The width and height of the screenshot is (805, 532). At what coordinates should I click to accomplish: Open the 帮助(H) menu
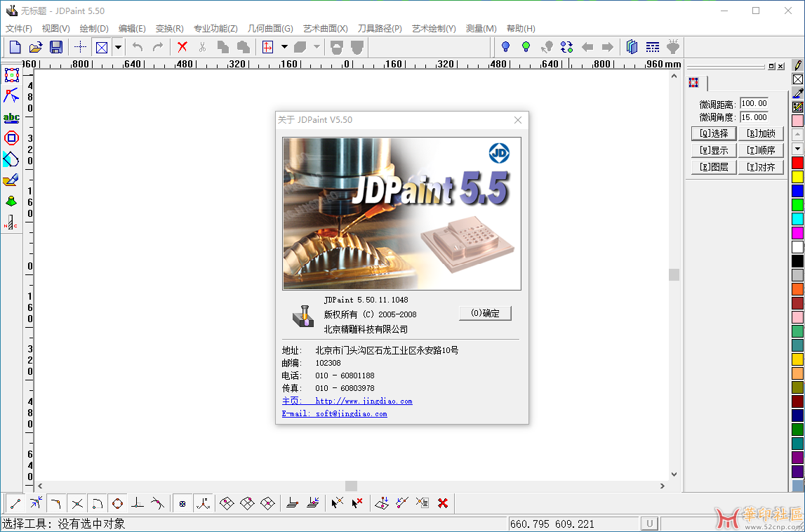coord(521,29)
